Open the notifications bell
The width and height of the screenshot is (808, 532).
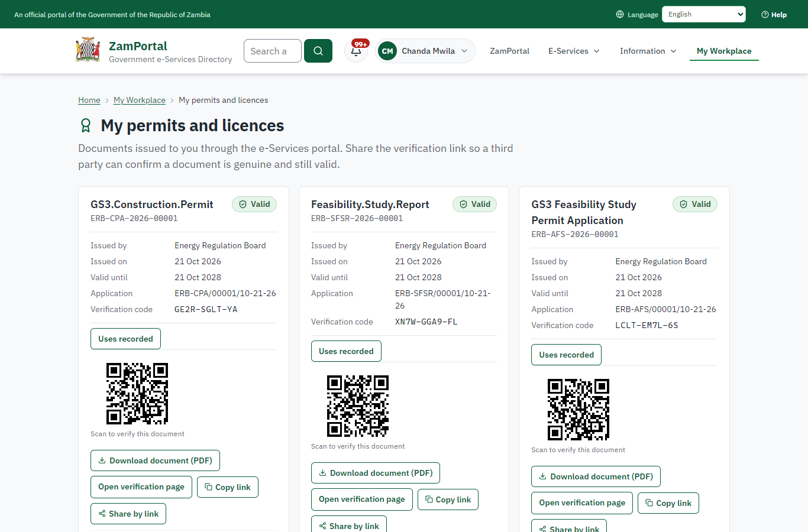tap(356, 51)
